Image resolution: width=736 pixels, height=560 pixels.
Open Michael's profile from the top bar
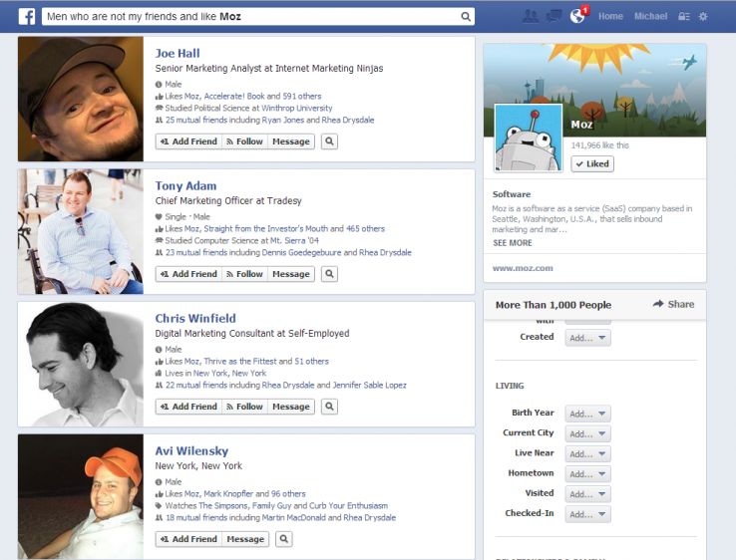[x=650, y=17]
